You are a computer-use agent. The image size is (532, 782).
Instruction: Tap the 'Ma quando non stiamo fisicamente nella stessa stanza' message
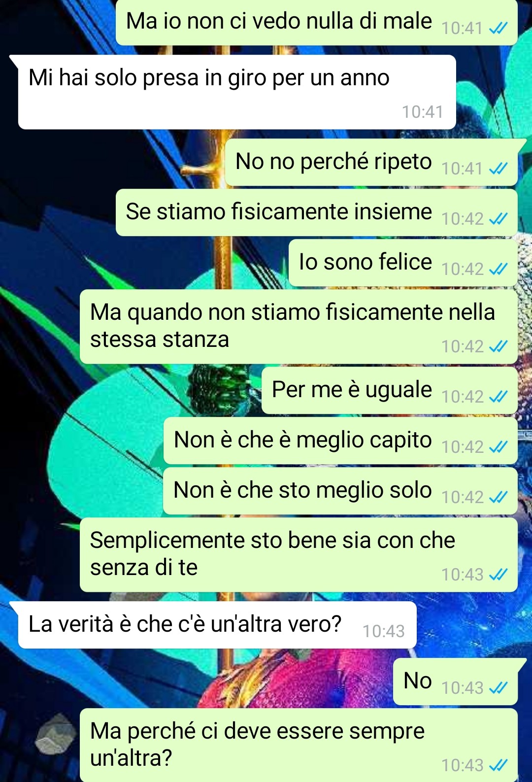[x=299, y=327]
